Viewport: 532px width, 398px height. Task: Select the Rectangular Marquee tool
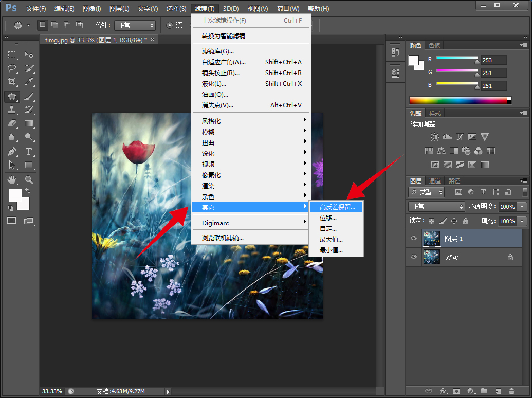[x=12, y=55]
